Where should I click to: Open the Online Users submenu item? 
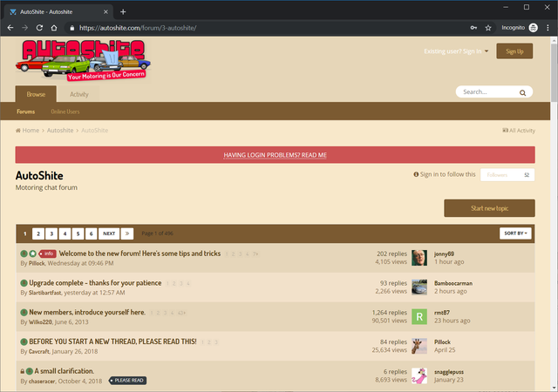coord(65,112)
